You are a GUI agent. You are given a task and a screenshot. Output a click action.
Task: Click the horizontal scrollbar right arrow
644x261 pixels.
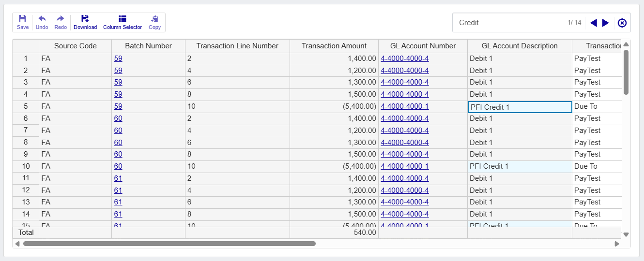pos(617,244)
